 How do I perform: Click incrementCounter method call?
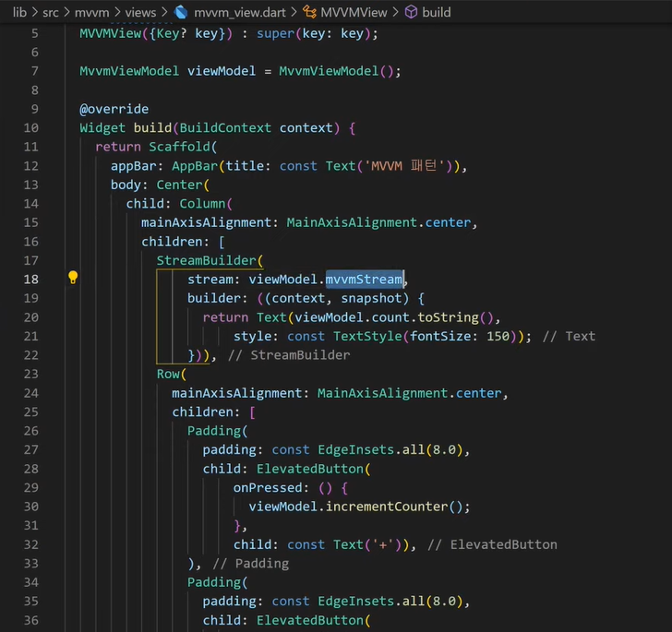click(x=387, y=507)
